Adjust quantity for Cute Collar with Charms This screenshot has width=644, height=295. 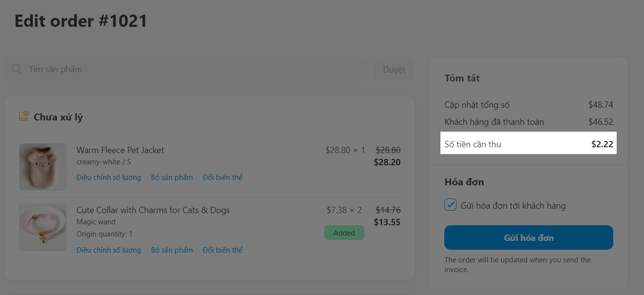pyautogui.click(x=108, y=250)
